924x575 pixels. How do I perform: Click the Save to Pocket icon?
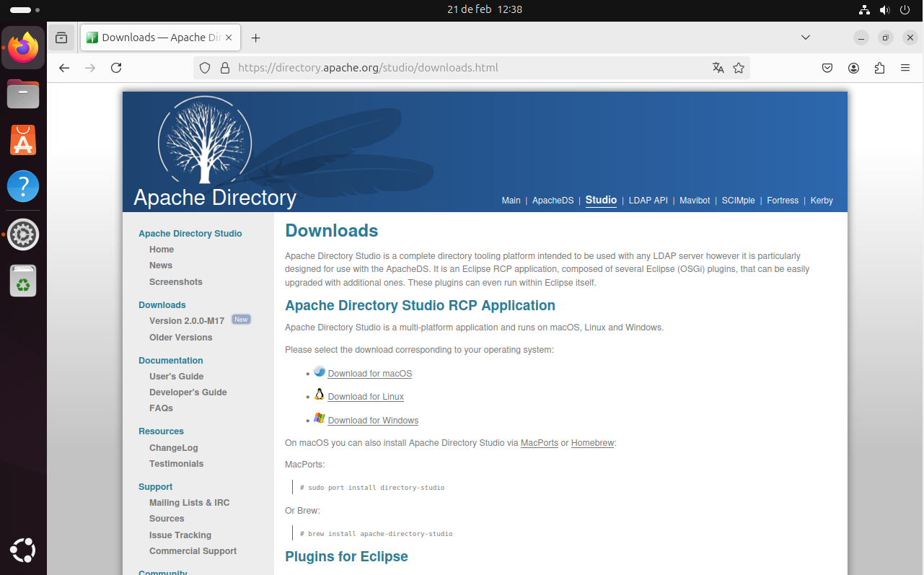click(x=828, y=68)
